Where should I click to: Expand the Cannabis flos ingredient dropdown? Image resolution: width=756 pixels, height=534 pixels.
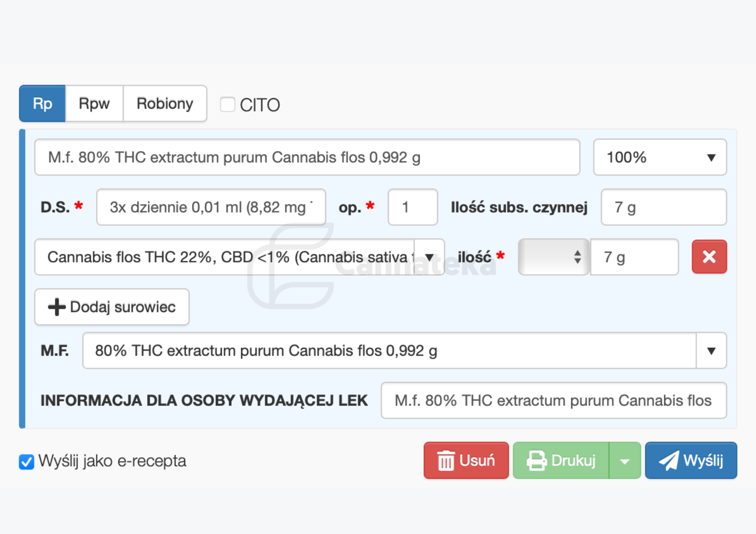pos(429,257)
